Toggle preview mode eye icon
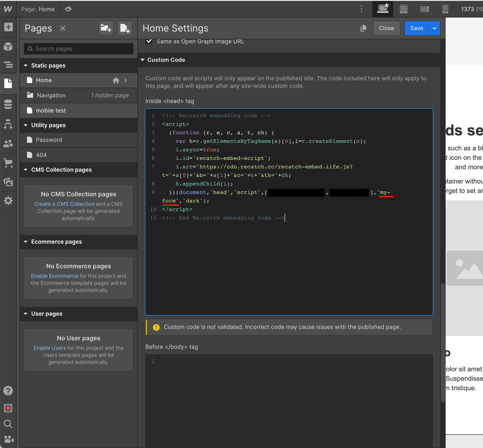 pos(68,9)
